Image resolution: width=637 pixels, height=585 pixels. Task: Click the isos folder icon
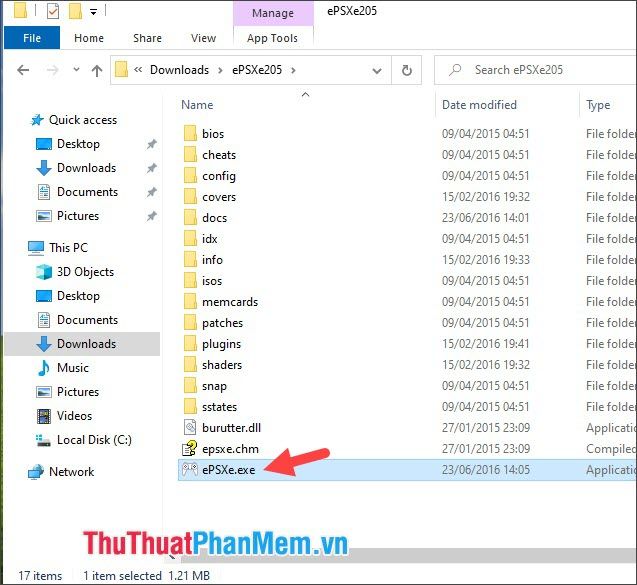click(190, 281)
